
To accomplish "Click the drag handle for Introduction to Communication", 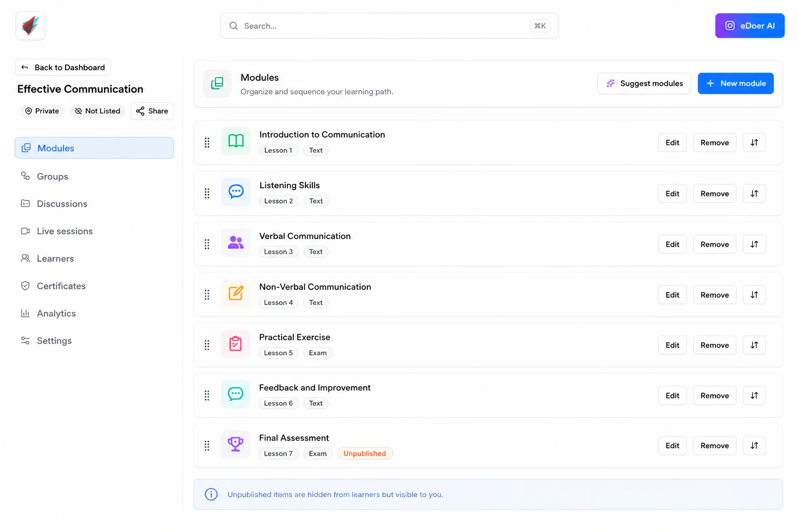I will click(x=207, y=142).
